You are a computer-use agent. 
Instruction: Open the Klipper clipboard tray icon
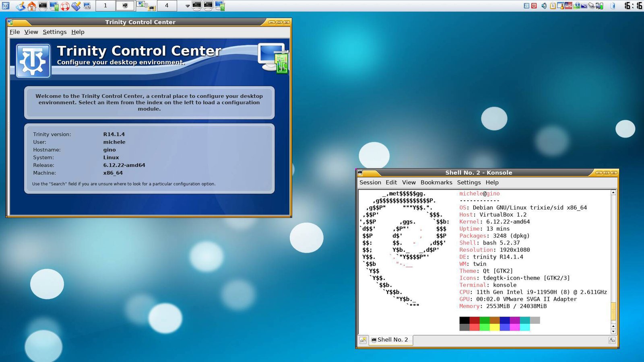click(553, 6)
